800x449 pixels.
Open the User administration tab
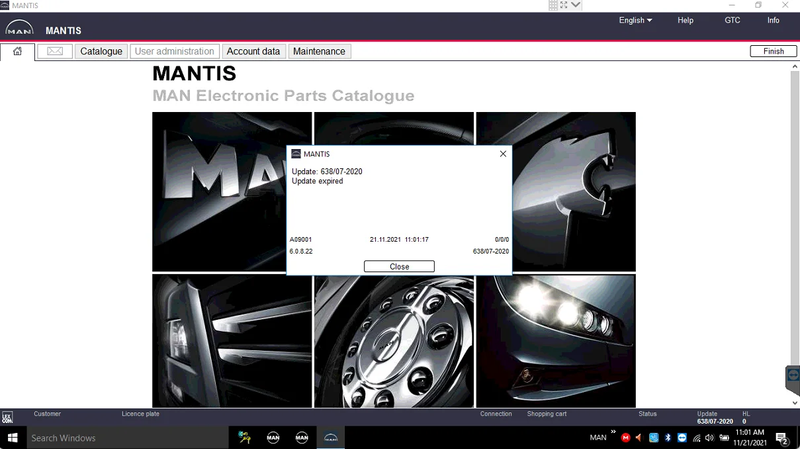pyautogui.click(x=174, y=51)
